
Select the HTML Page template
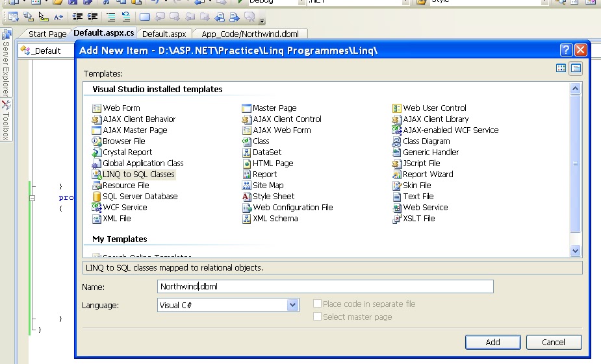click(268, 164)
